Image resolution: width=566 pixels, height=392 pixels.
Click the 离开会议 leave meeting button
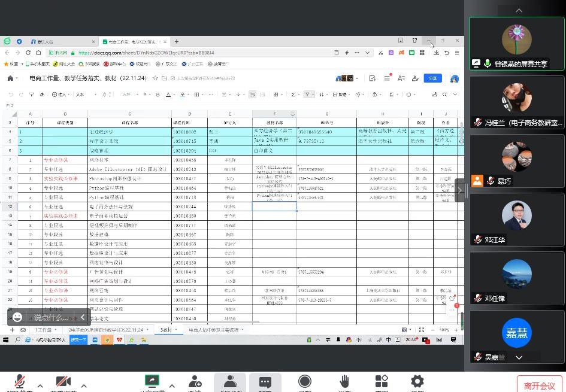tap(539, 386)
